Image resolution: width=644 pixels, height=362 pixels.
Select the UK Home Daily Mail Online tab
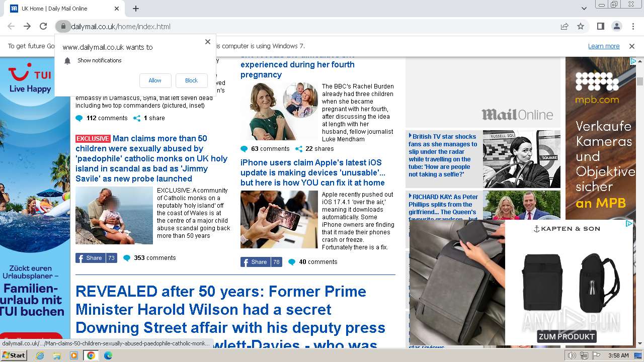pyautogui.click(x=64, y=9)
